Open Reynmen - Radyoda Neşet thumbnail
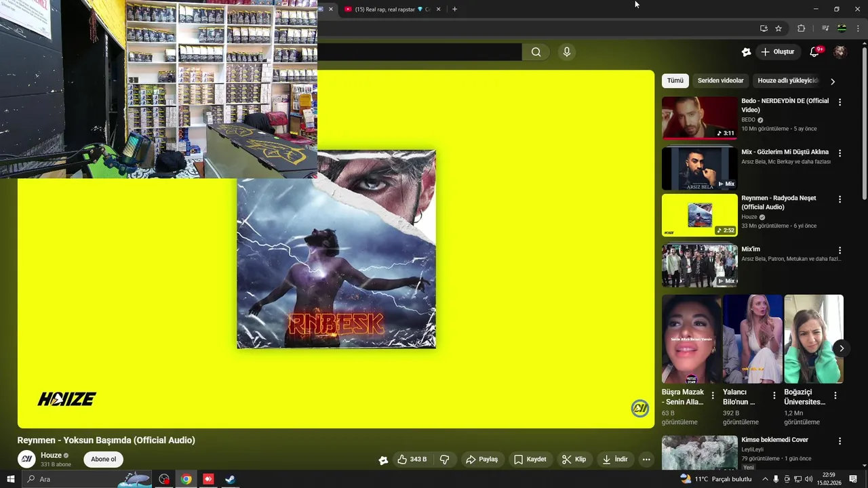 699,215
